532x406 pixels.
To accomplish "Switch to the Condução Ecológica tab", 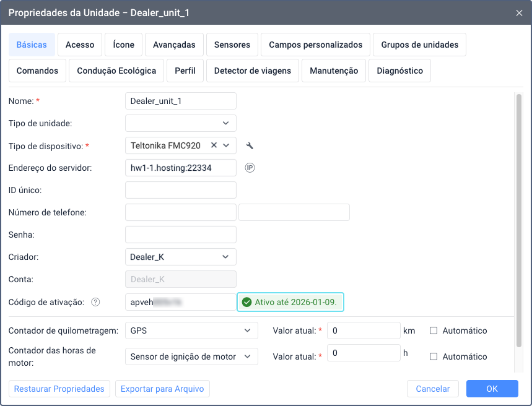I will (116, 71).
